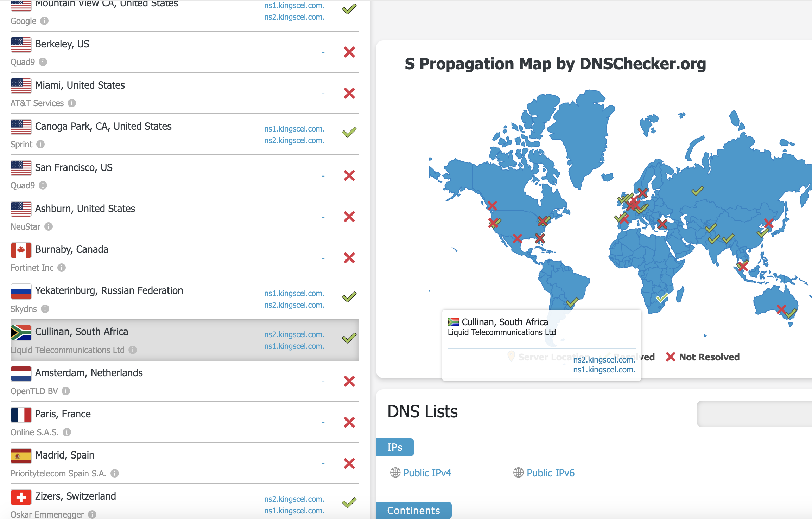Click red X status for Burnaby, Canada
The width and height of the screenshot is (812, 519).
coord(349,258)
